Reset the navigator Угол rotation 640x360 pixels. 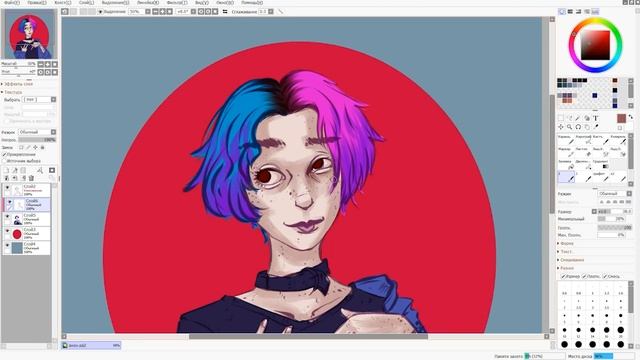pyautogui.click(x=55, y=72)
